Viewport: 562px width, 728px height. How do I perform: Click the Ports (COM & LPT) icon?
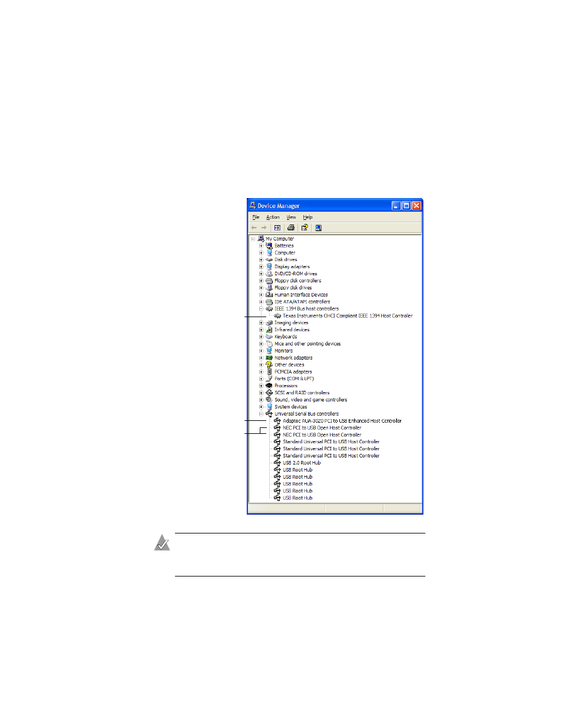(269, 378)
